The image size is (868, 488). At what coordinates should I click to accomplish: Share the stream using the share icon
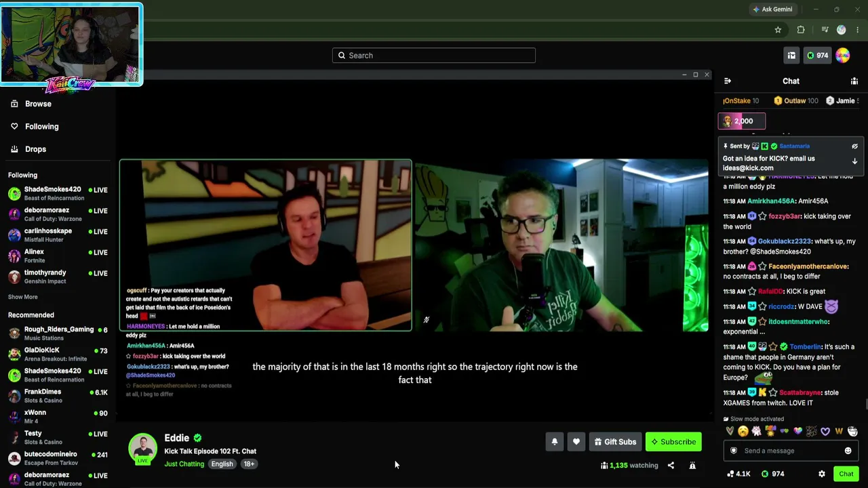671,466
